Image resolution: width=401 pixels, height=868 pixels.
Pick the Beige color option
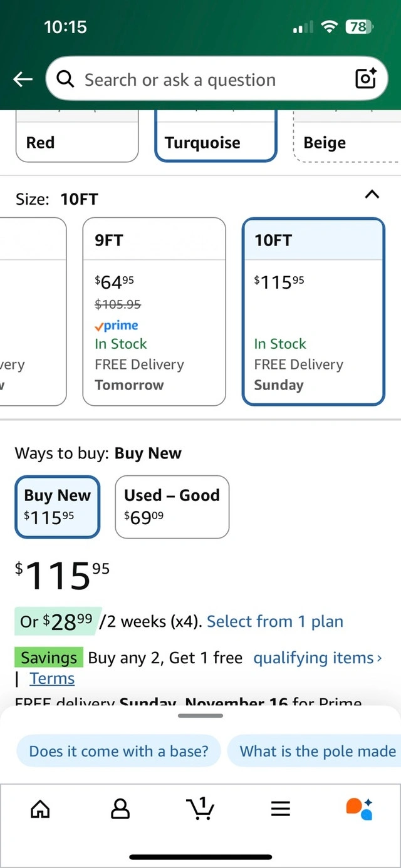pos(345,143)
